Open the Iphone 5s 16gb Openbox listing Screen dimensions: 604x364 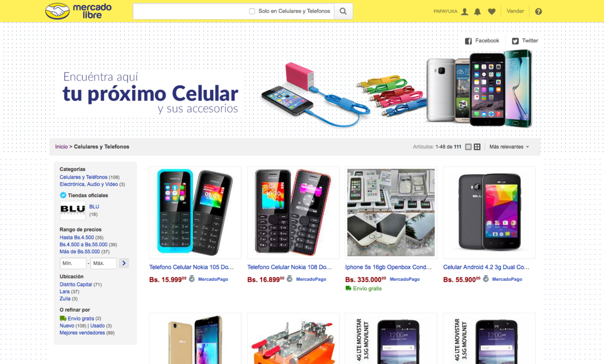coord(389,267)
